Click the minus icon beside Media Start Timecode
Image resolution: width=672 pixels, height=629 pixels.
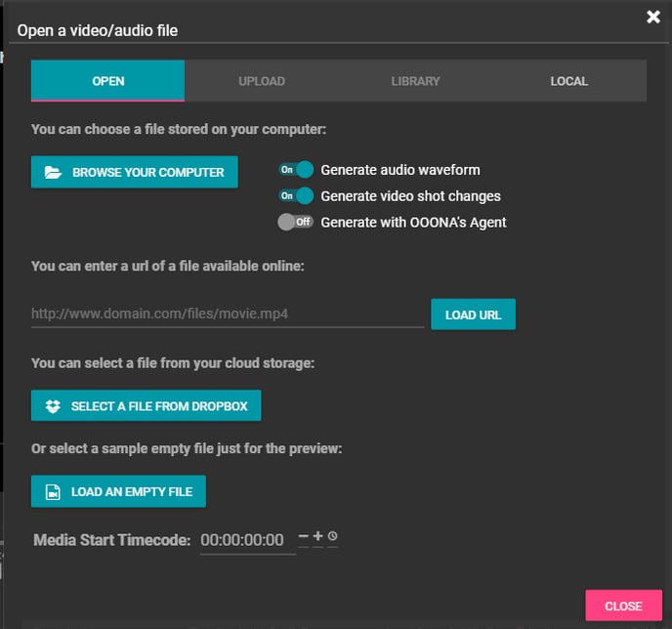[304, 537]
